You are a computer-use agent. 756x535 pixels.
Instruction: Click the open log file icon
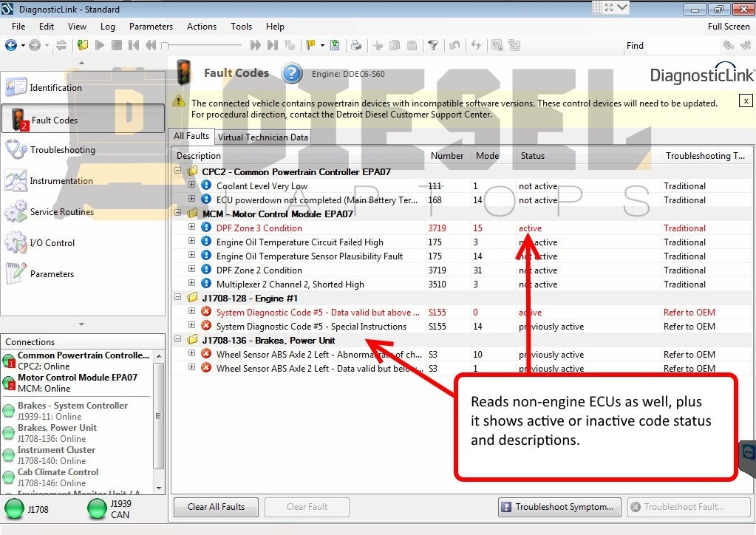[x=83, y=45]
